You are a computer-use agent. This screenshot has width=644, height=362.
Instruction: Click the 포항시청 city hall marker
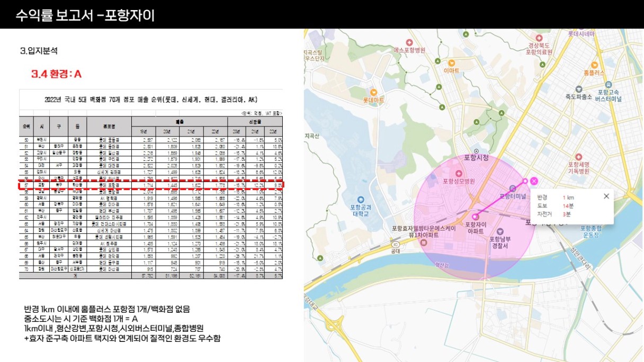[x=476, y=151]
